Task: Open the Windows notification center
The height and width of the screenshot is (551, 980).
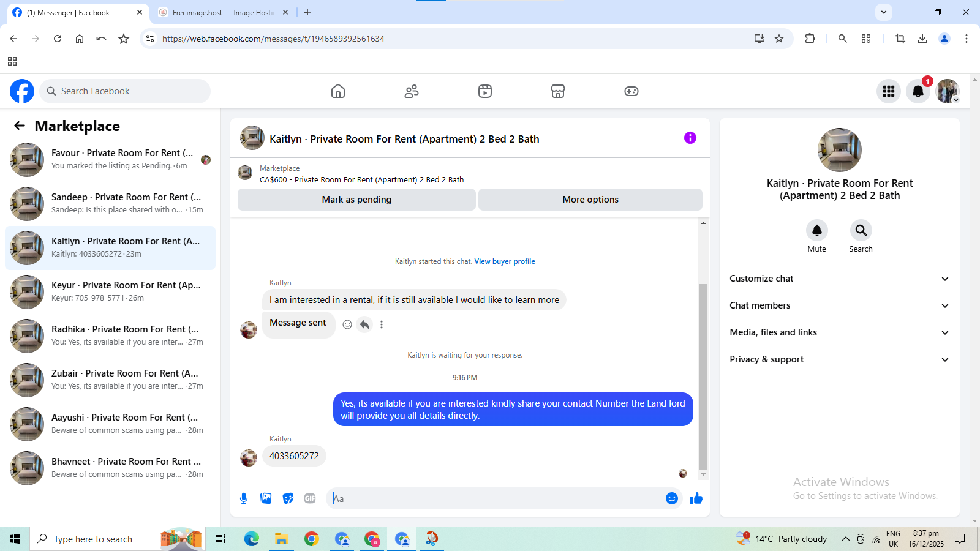Action: [960, 539]
